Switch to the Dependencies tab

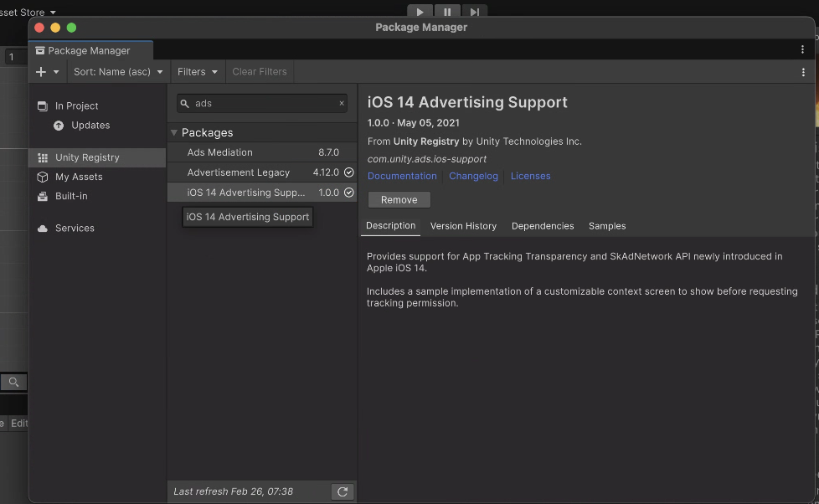tap(543, 226)
